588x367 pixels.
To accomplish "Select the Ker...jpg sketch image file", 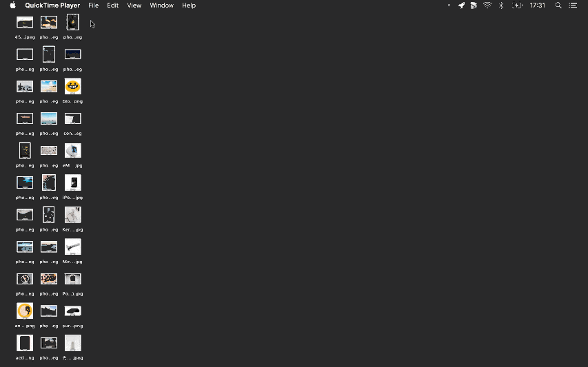I will point(72,215).
